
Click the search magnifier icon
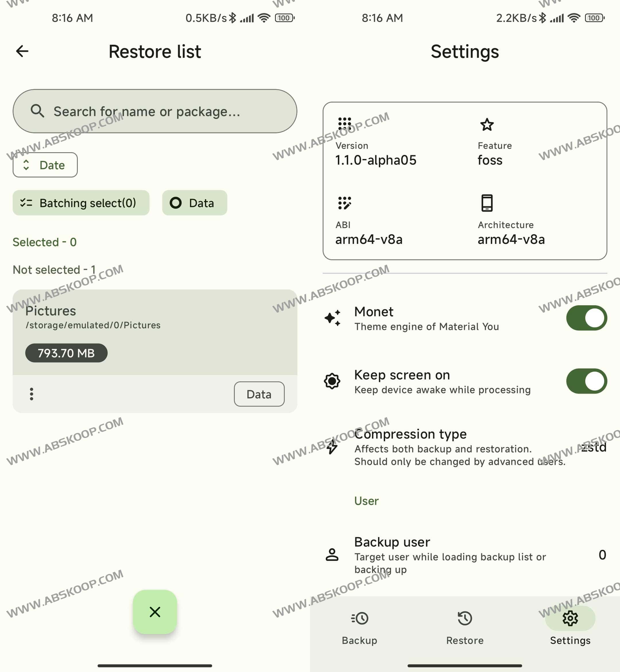tap(38, 111)
